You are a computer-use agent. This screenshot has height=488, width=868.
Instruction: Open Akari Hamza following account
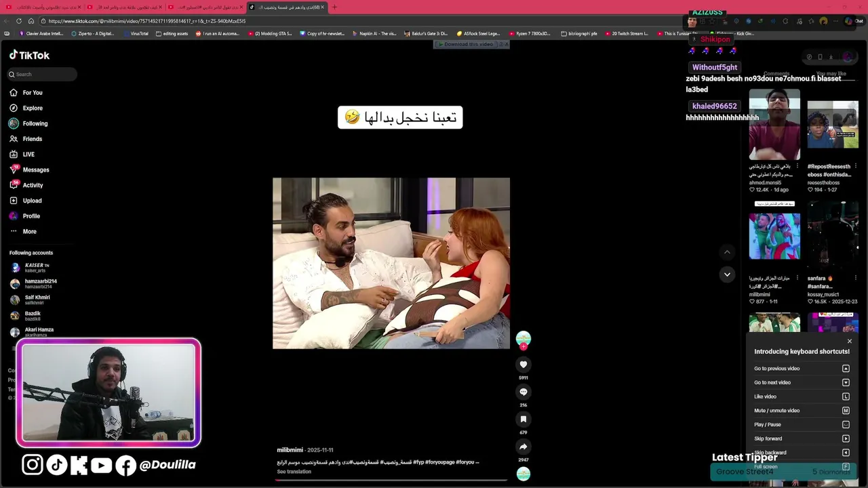pyautogui.click(x=33, y=332)
